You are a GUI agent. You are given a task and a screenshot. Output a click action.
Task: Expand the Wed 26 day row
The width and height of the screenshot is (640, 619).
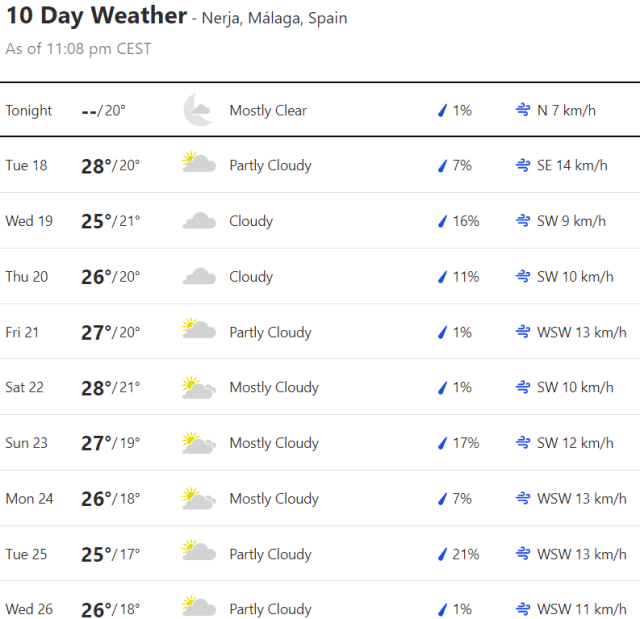coord(320,609)
